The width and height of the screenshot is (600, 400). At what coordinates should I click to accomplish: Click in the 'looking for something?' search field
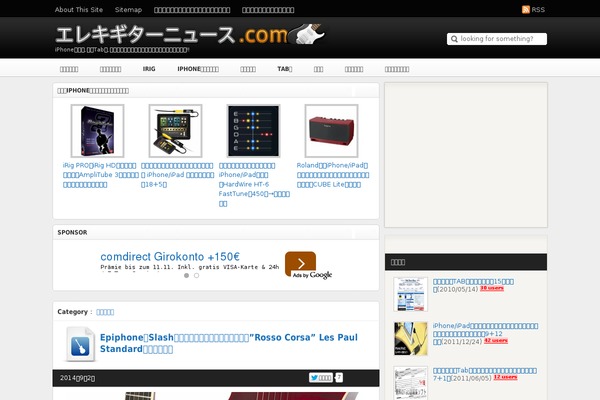(497, 39)
